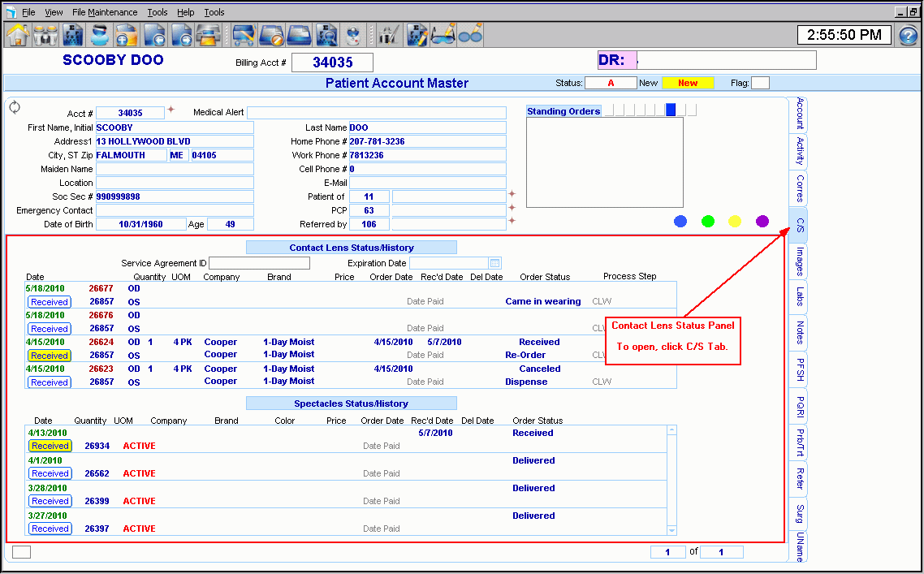Click Received button for spectacles order 26562
Screen dimensions: 924x574
[50, 473]
